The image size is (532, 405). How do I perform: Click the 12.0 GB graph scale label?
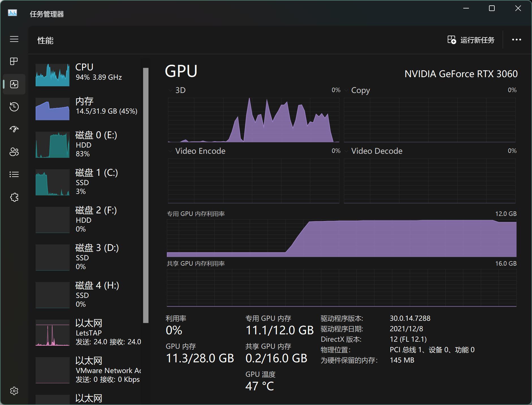click(x=506, y=214)
